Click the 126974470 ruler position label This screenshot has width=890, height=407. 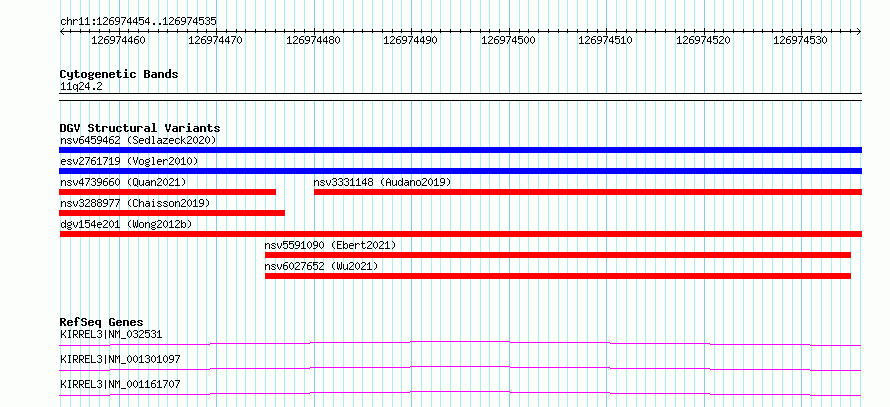pos(216,40)
